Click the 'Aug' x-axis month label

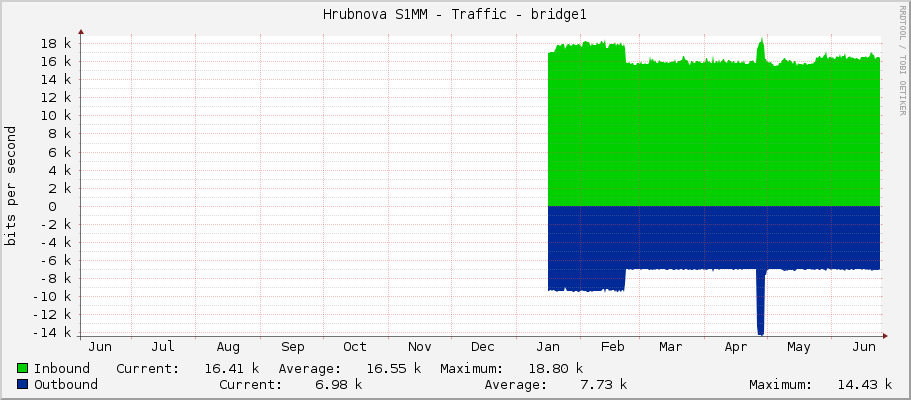click(x=228, y=347)
